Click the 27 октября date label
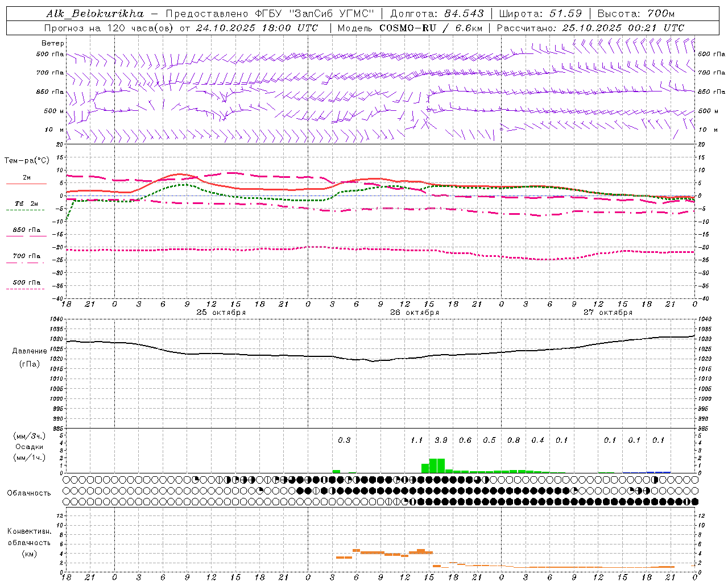The height and width of the screenshot is (582, 728). (x=608, y=313)
